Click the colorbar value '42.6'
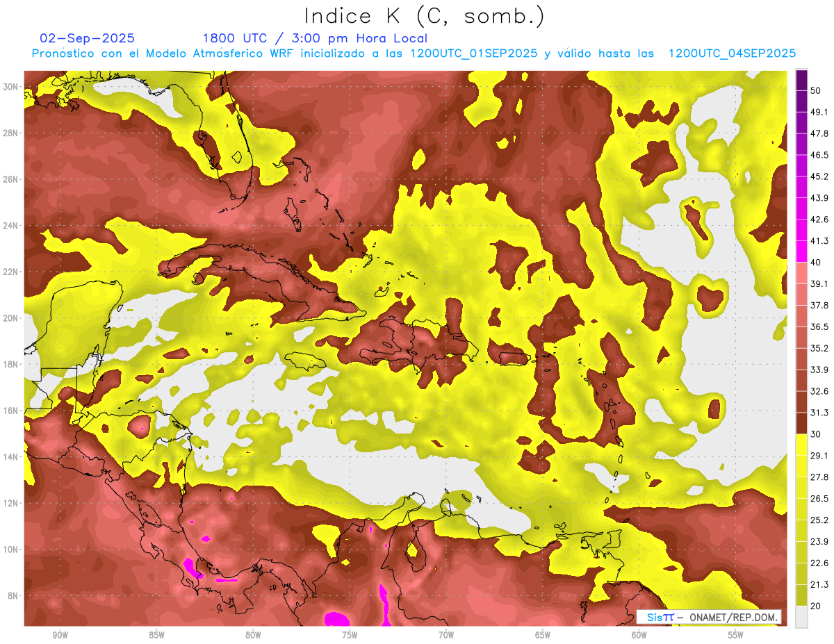 click(x=819, y=220)
